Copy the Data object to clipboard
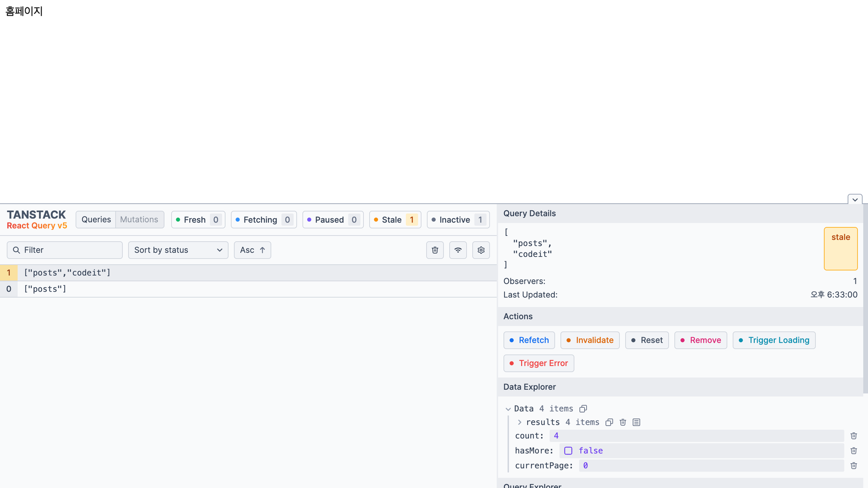The image size is (868, 488). tap(583, 409)
